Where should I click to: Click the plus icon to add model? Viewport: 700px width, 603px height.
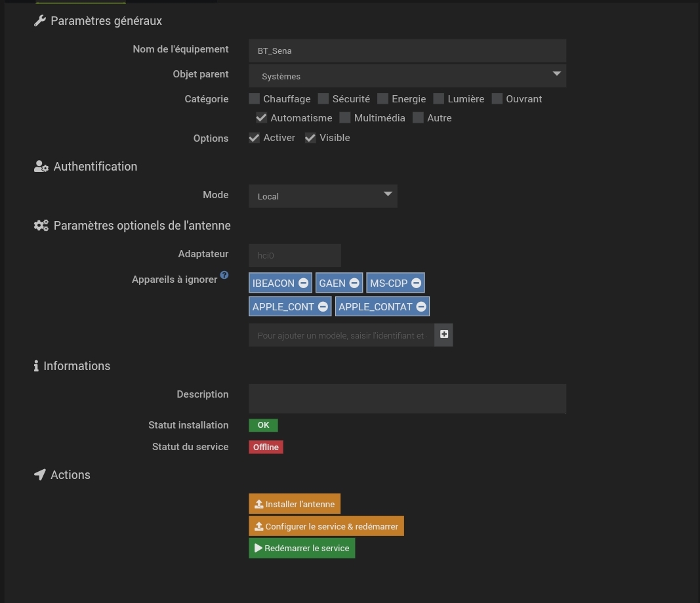444,335
